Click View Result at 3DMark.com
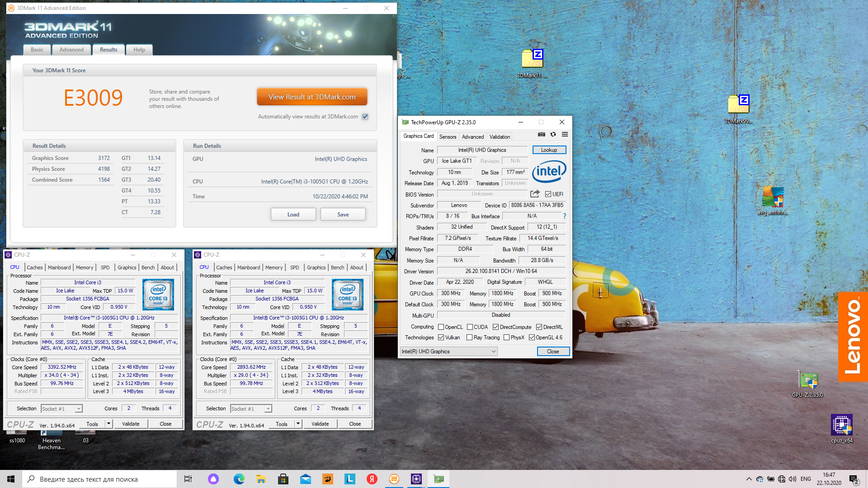 tap(312, 97)
